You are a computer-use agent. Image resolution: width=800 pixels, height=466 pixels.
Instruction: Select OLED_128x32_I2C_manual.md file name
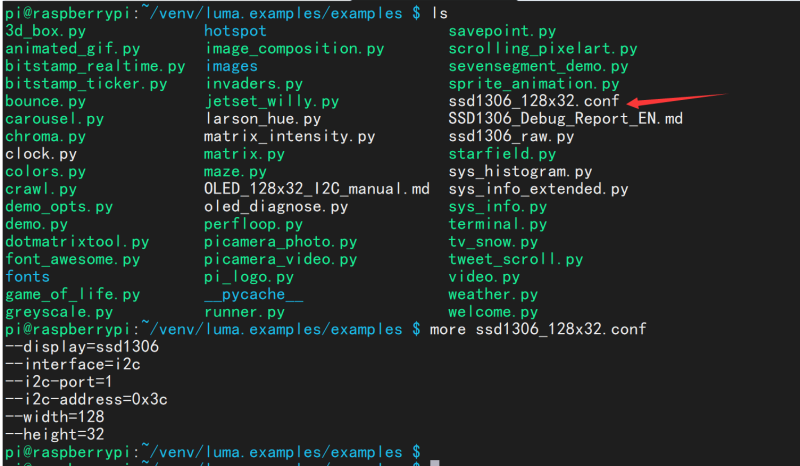[317, 189]
